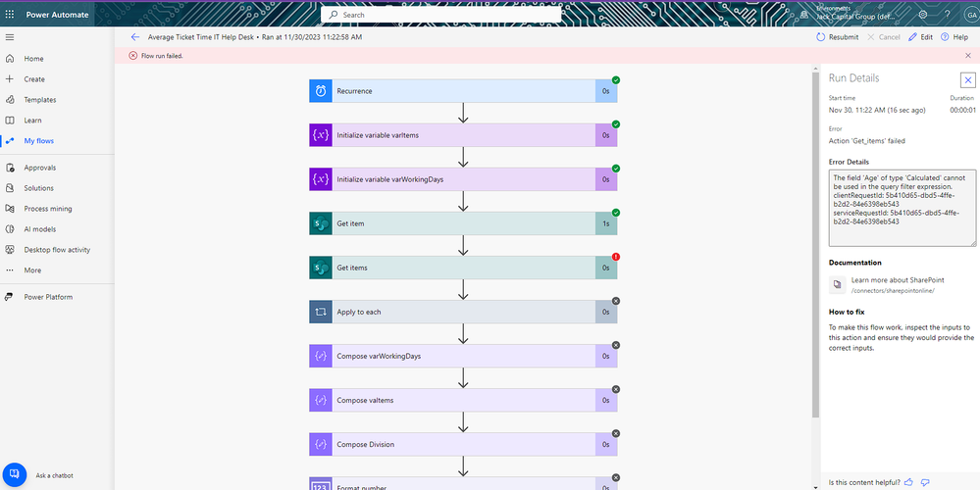Viewport: 980px width, 490px height.
Task: Click the Power Automate title
Action: coord(57,15)
